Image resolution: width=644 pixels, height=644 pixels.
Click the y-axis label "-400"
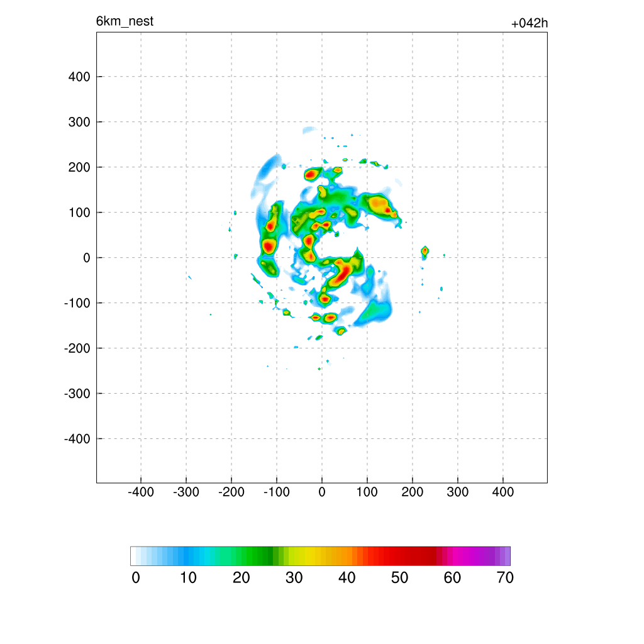(x=77, y=438)
